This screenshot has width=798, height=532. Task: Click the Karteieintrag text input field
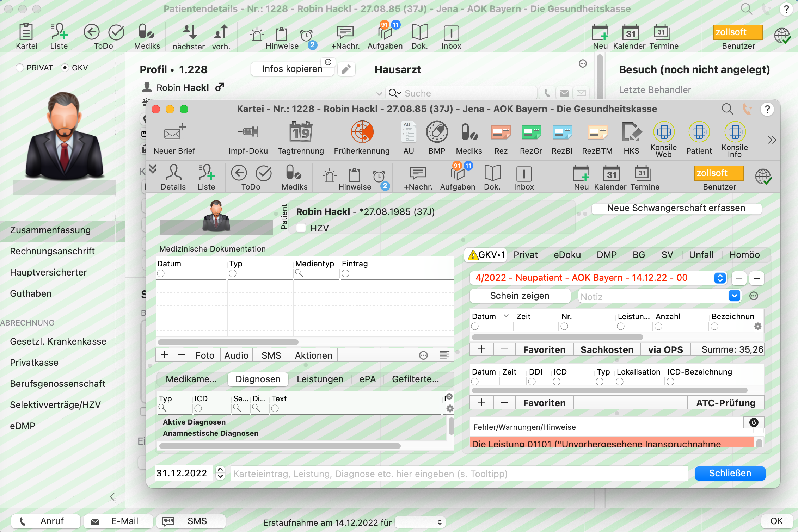coord(460,474)
